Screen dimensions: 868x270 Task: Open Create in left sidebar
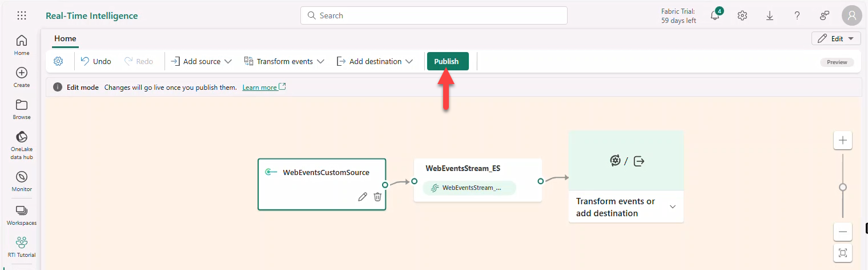pyautogui.click(x=22, y=77)
